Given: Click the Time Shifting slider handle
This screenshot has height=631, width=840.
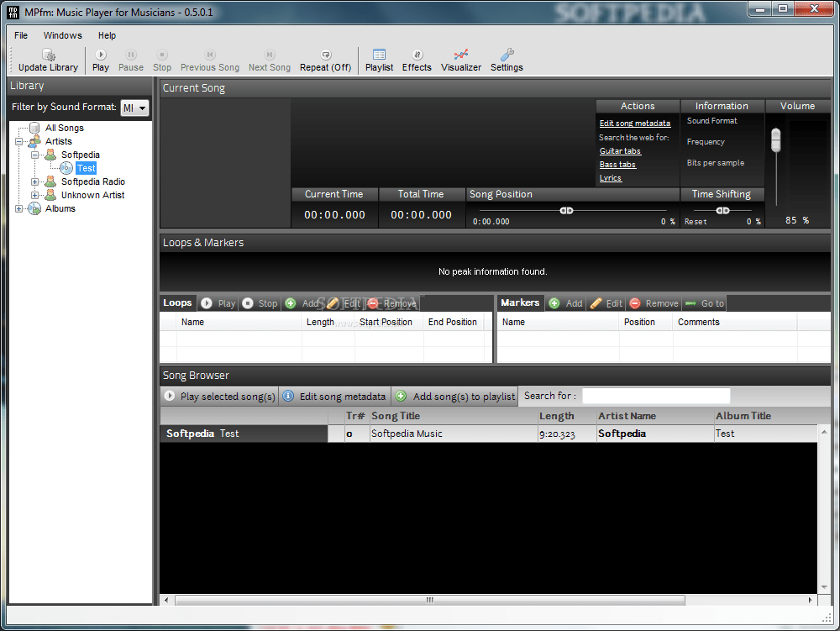Looking at the screenshot, I should tap(722, 211).
